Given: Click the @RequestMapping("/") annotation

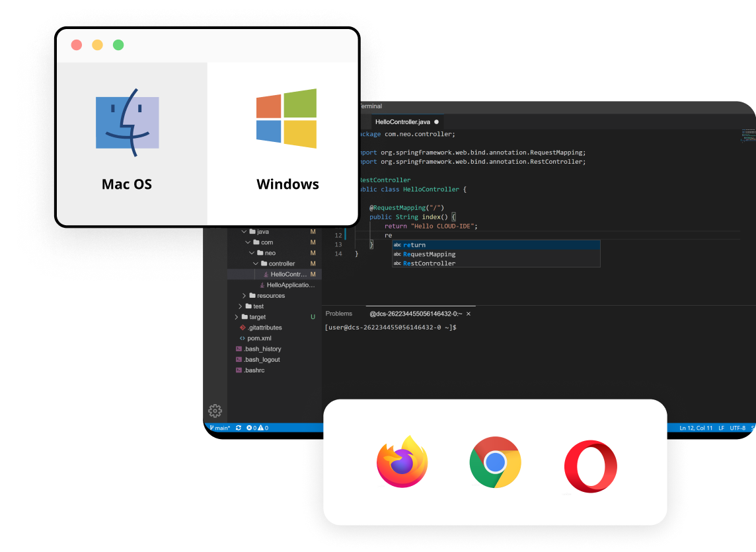Looking at the screenshot, I should coord(406,207).
